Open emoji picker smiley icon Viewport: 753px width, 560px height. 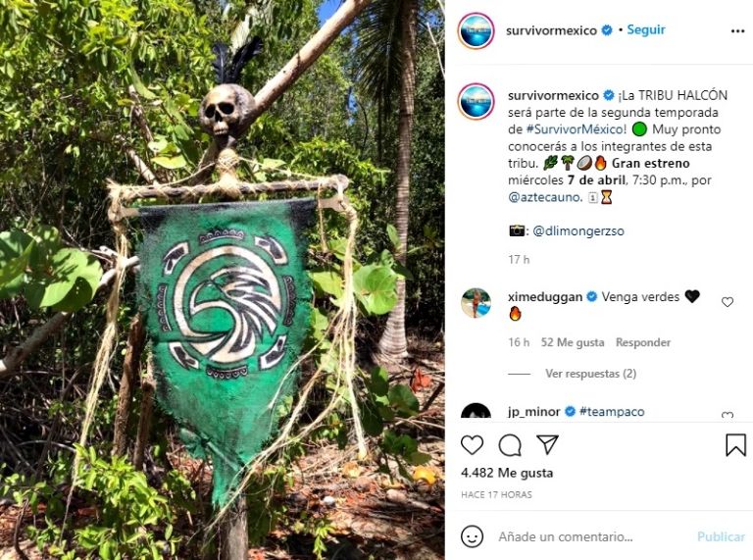pos(472,536)
